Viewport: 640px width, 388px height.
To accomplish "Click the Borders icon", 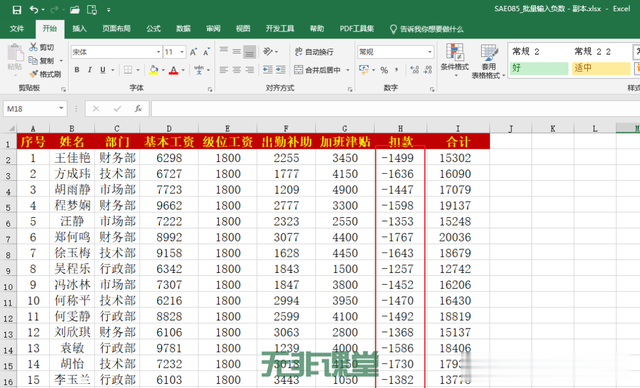I will pyautogui.click(x=128, y=70).
